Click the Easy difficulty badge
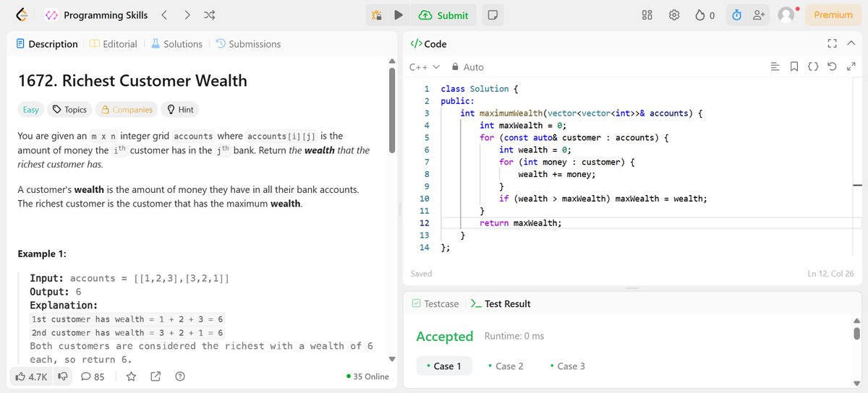This screenshot has width=868, height=393. point(30,110)
